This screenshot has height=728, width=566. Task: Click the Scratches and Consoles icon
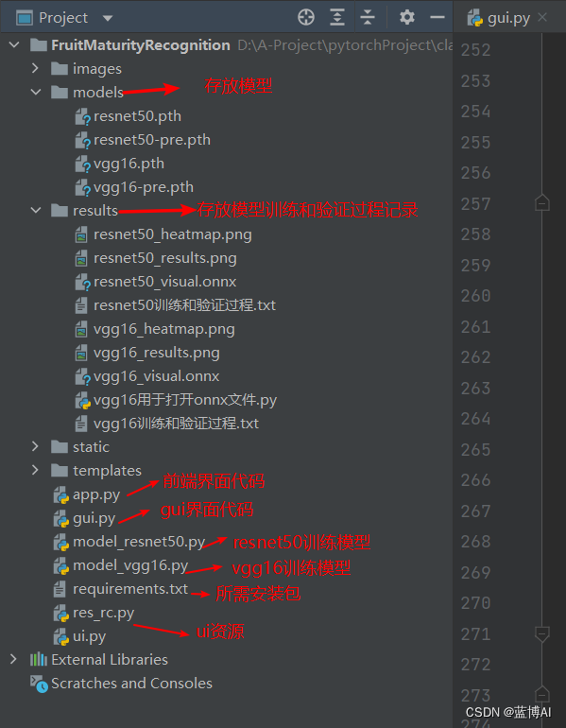point(39,684)
